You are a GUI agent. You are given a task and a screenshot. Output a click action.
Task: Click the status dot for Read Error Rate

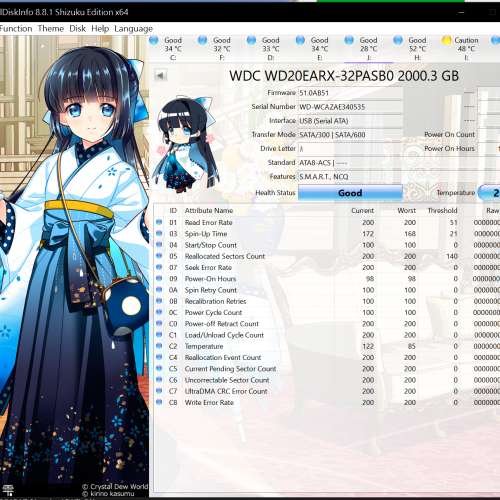click(159, 222)
